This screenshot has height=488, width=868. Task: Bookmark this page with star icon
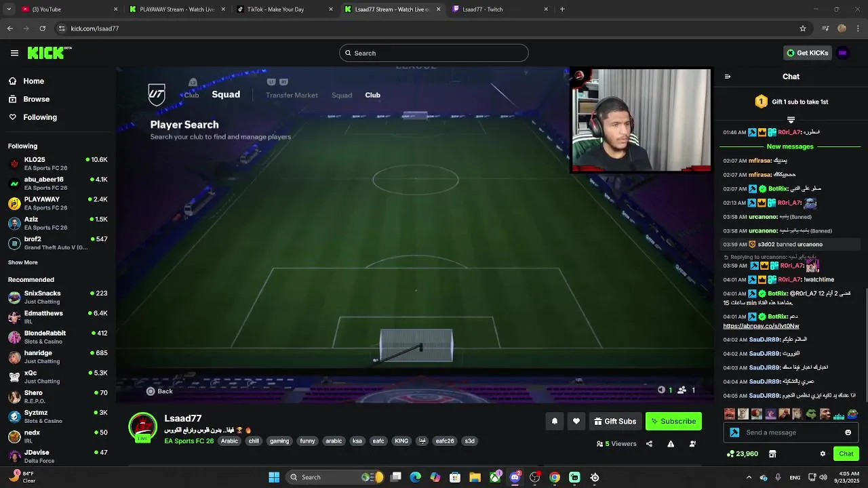click(803, 28)
